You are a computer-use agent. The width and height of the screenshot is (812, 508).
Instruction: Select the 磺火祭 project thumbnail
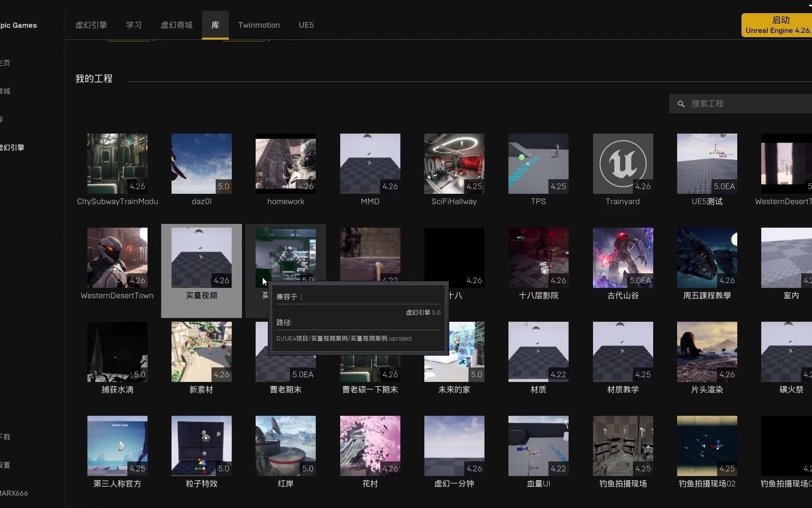pyautogui.click(x=787, y=352)
